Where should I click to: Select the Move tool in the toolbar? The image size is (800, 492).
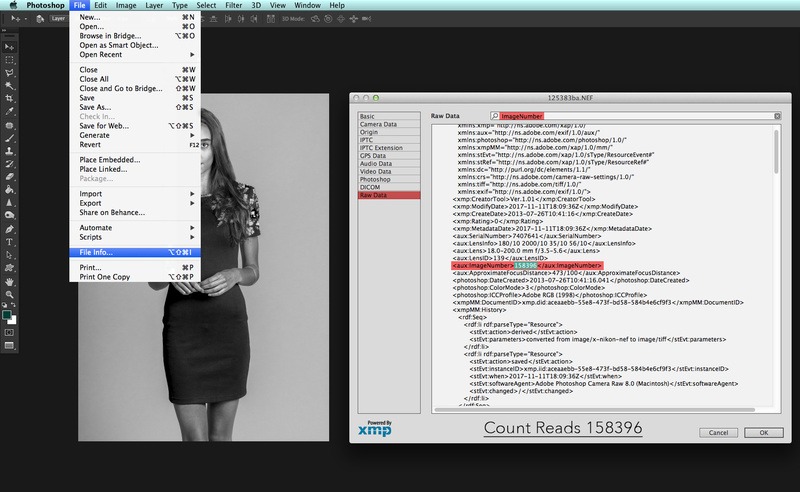tap(8, 46)
